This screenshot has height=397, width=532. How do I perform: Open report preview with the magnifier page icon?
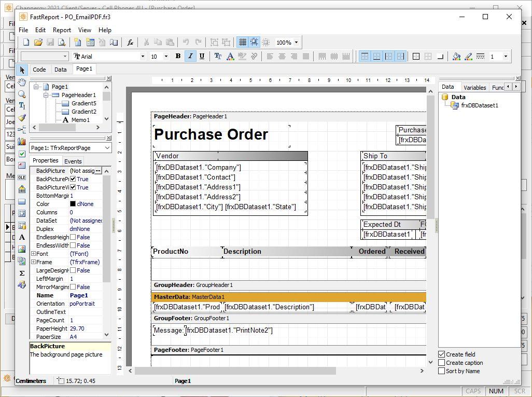click(62, 42)
